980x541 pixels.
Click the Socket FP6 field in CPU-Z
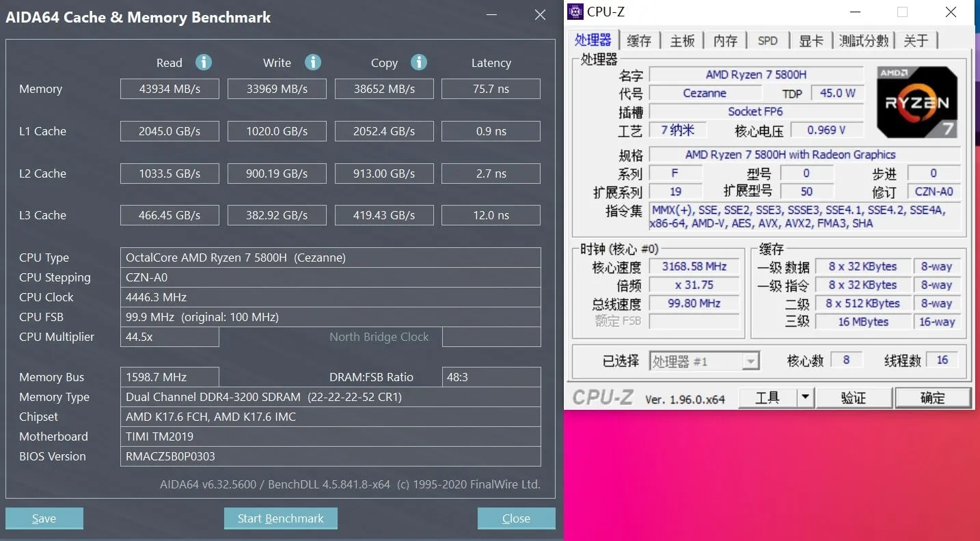pos(756,111)
